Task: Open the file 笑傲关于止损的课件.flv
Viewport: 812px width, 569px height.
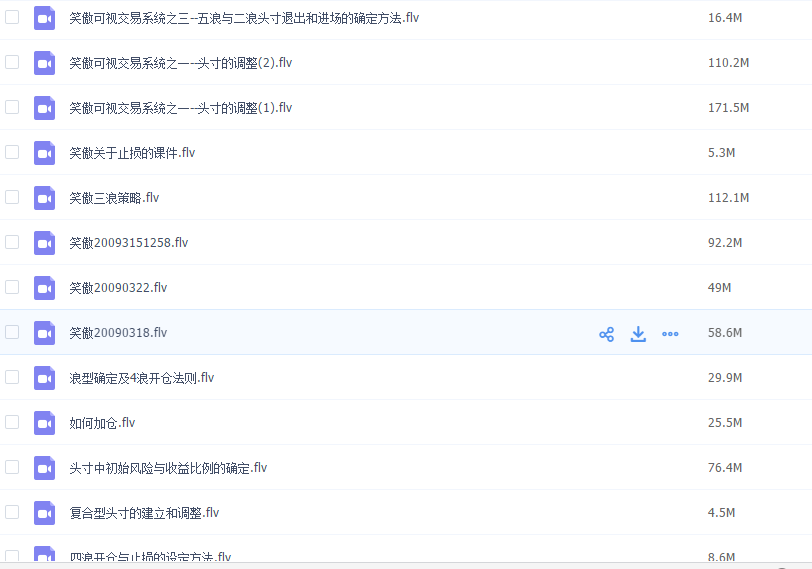Action: pyautogui.click(x=132, y=153)
